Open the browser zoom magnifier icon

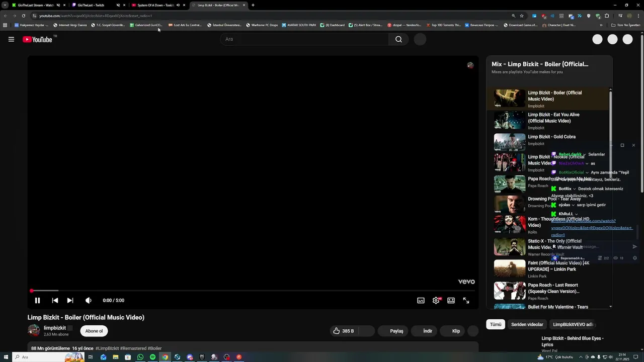tap(513, 16)
